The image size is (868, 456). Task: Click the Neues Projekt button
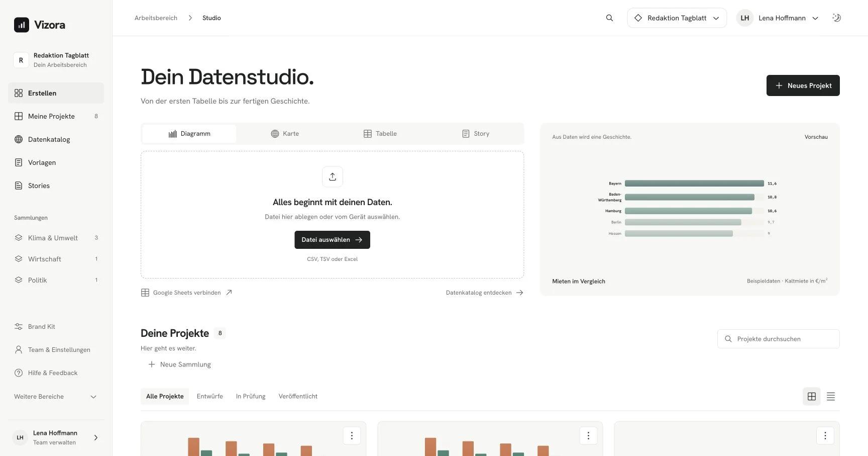point(803,85)
